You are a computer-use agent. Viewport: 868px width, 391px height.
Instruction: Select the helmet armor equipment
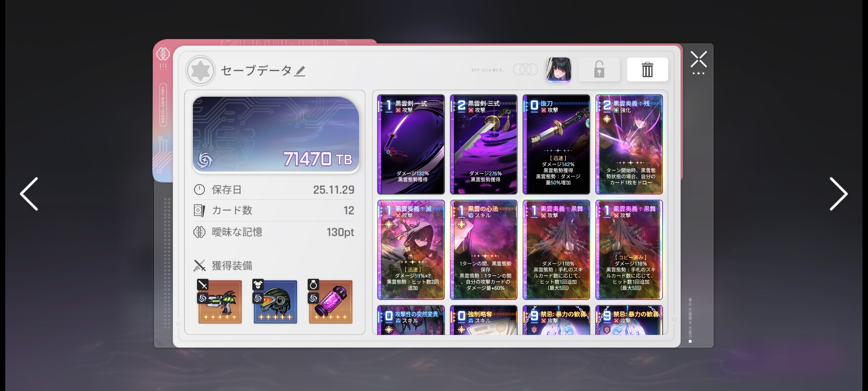coord(275,301)
